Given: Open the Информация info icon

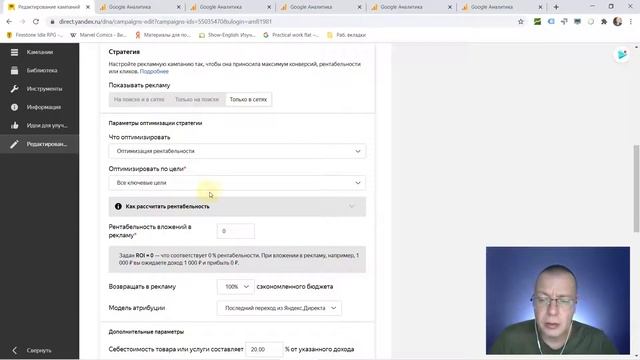Looking at the screenshot, I should click(x=14, y=107).
